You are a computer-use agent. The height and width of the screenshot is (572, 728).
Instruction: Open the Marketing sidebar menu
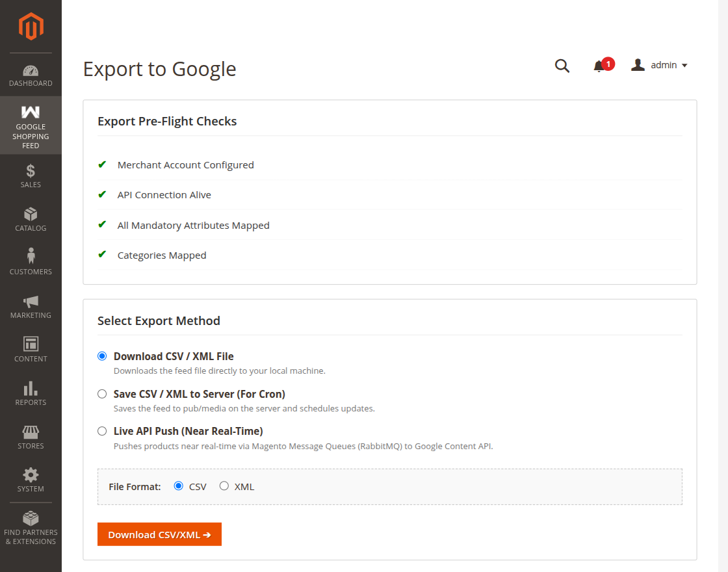(x=31, y=306)
